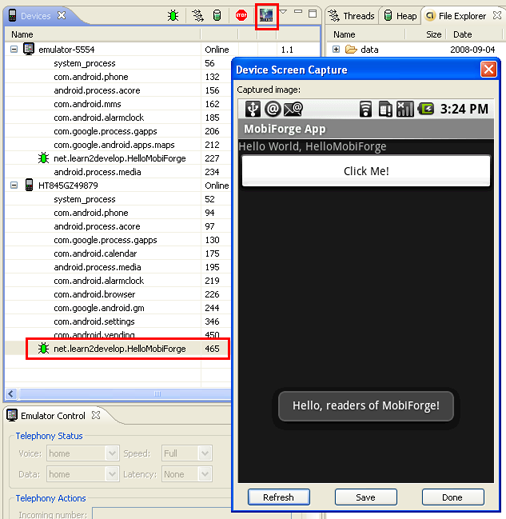Click the USB icon in captured status bar

point(253,109)
